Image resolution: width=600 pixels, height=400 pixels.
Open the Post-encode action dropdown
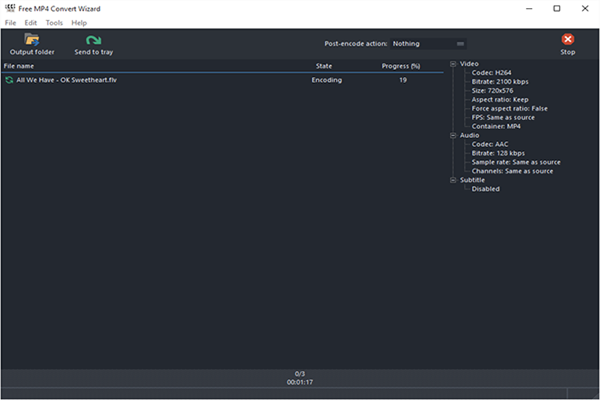point(429,44)
